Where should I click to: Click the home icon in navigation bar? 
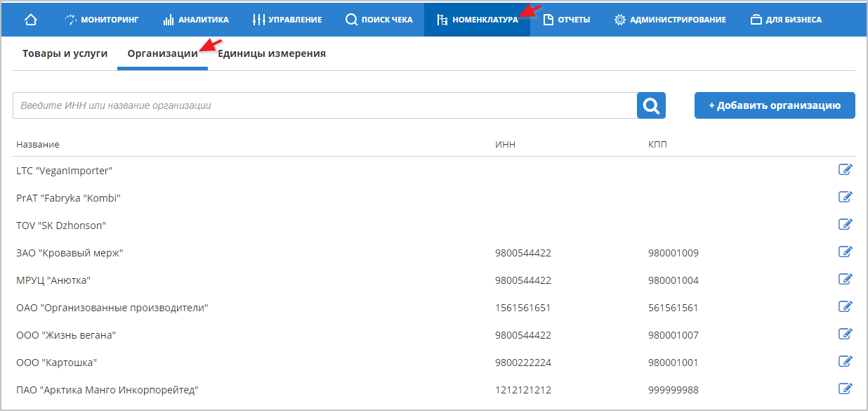(31, 20)
